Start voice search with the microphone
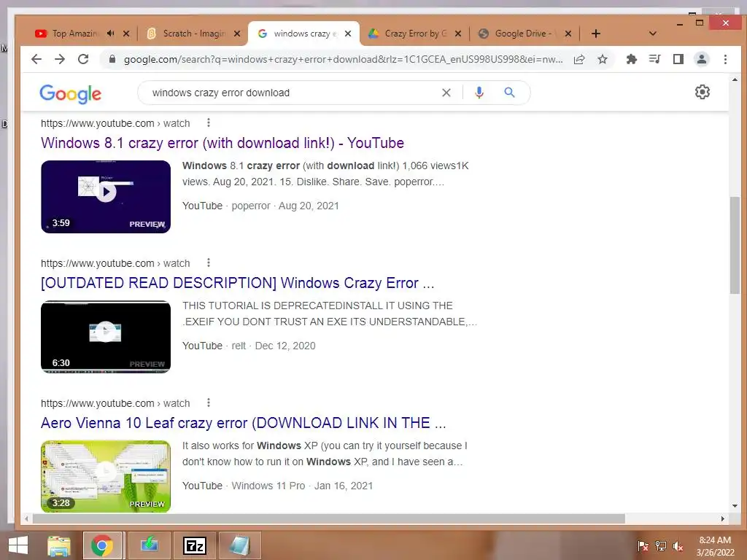 click(x=479, y=93)
